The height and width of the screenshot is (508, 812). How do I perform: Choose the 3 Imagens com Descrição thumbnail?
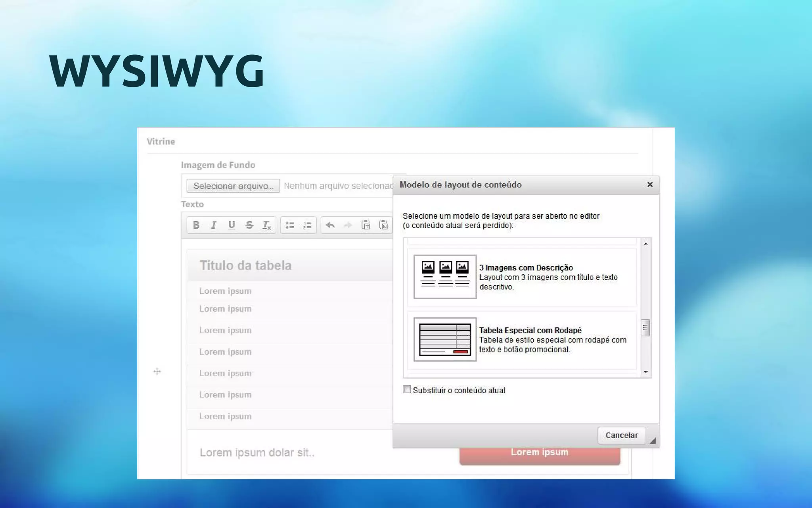click(445, 277)
